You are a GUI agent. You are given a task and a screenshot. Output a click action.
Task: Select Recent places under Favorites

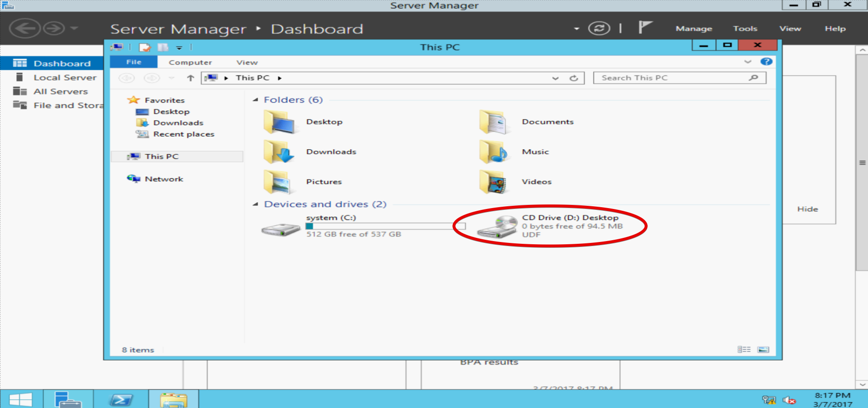tap(175, 134)
